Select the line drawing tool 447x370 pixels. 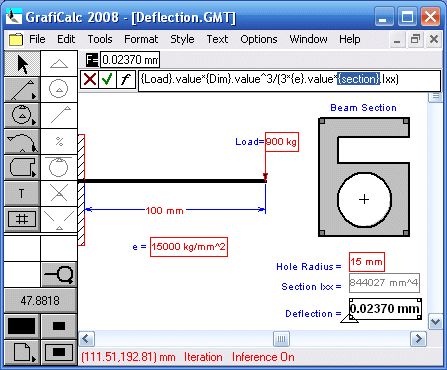tap(22, 89)
